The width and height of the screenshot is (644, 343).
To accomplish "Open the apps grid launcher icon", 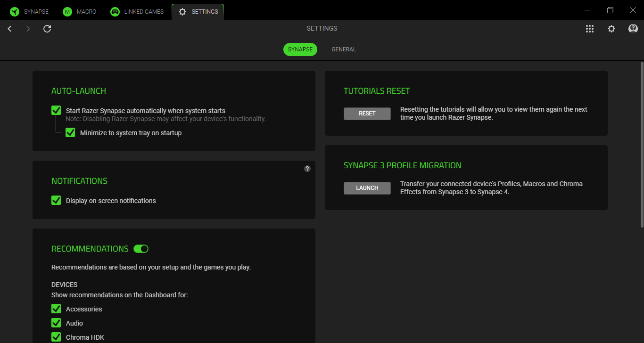I will point(589,29).
